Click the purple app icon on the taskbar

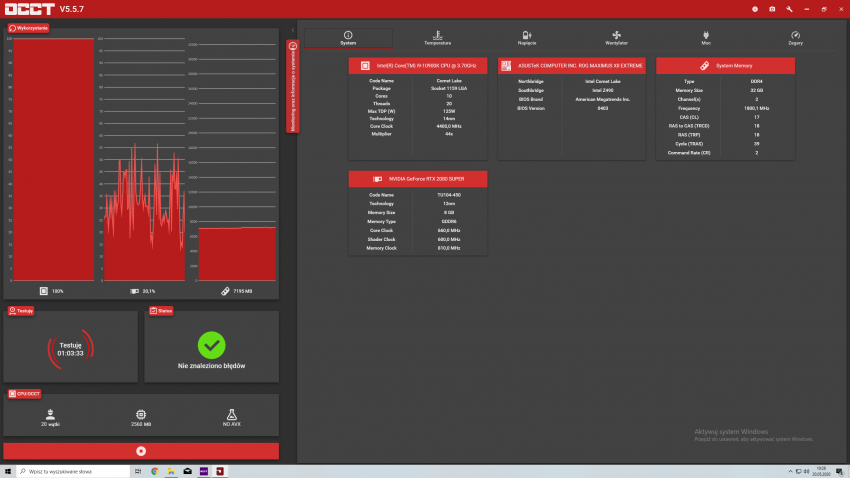coord(204,471)
